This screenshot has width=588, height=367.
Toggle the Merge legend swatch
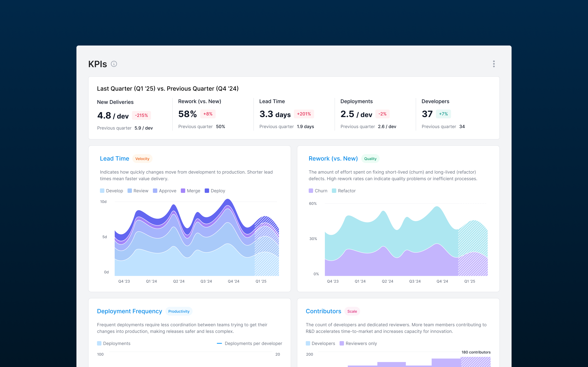(183, 191)
